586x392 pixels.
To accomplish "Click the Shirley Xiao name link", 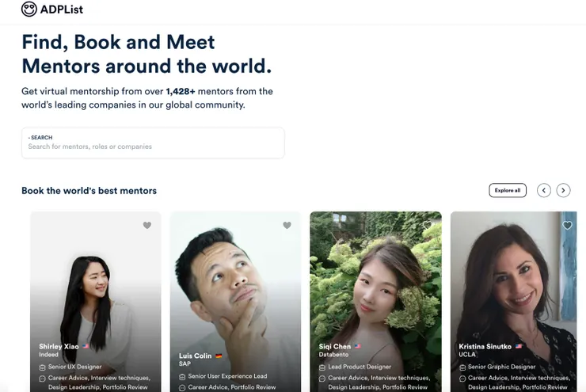I will [x=59, y=347].
